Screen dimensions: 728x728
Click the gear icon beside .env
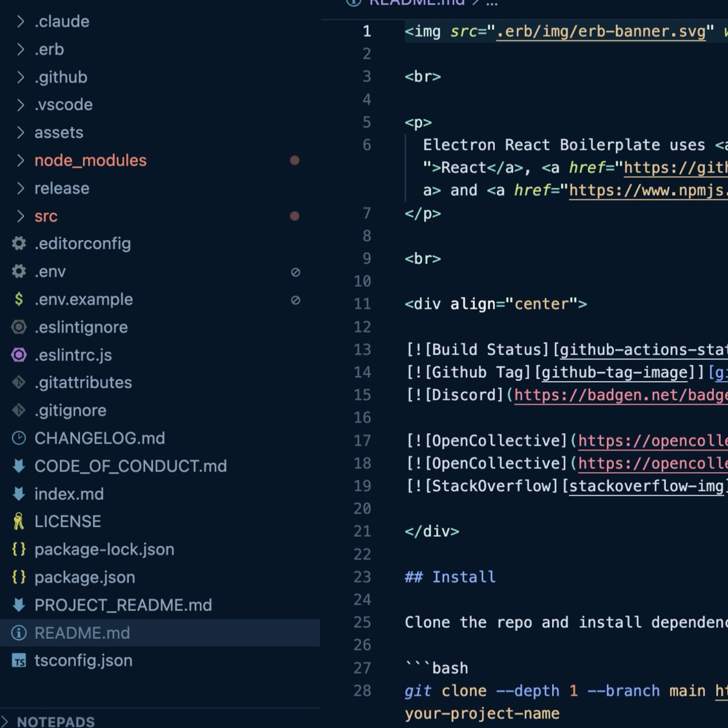19,272
